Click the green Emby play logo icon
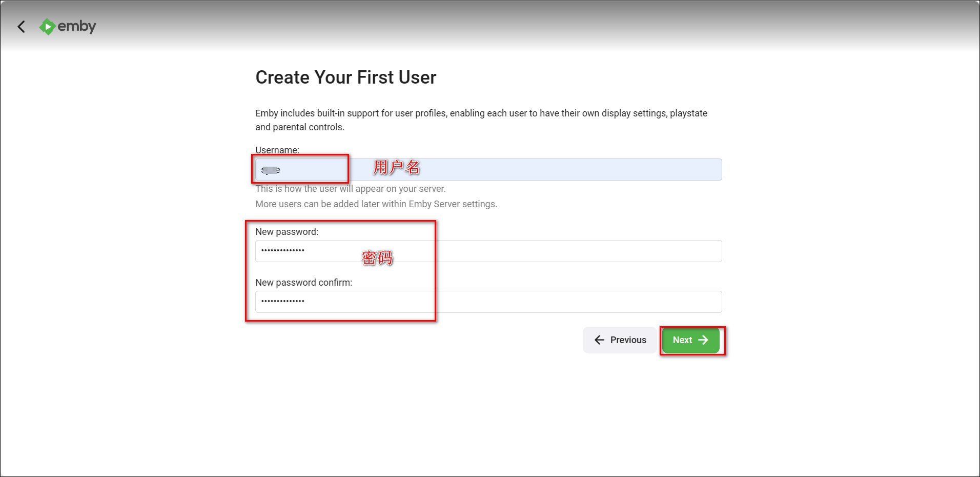The height and width of the screenshot is (477, 980). pyautogui.click(x=47, y=27)
